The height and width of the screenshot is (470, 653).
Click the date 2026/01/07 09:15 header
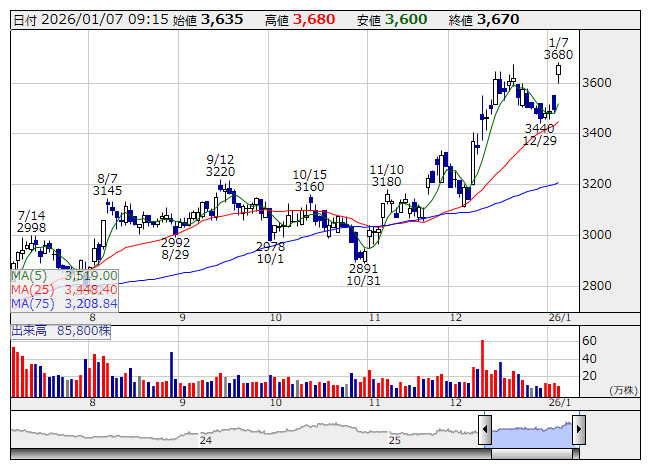[91, 20]
